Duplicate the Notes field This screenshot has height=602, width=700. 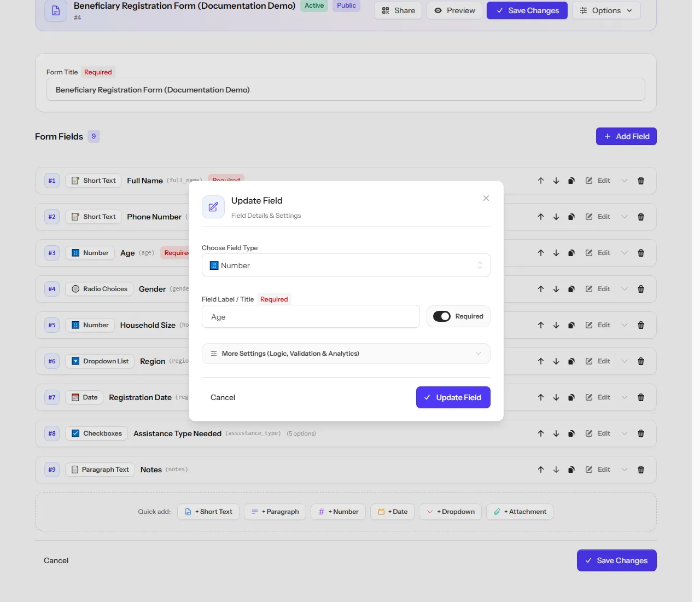(571, 470)
